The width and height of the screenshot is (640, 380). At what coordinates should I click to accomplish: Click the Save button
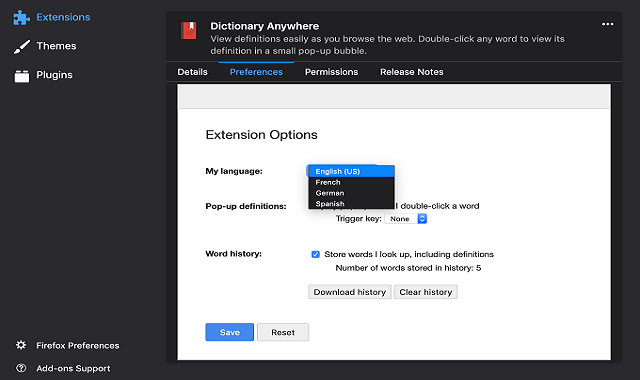[x=229, y=332]
